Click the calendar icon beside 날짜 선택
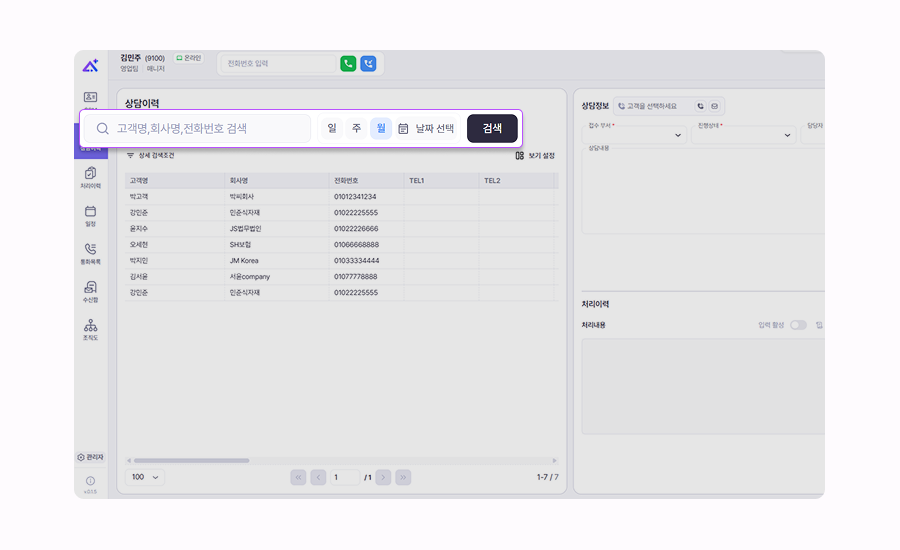The image size is (900, 550). [x=404, y=129]
